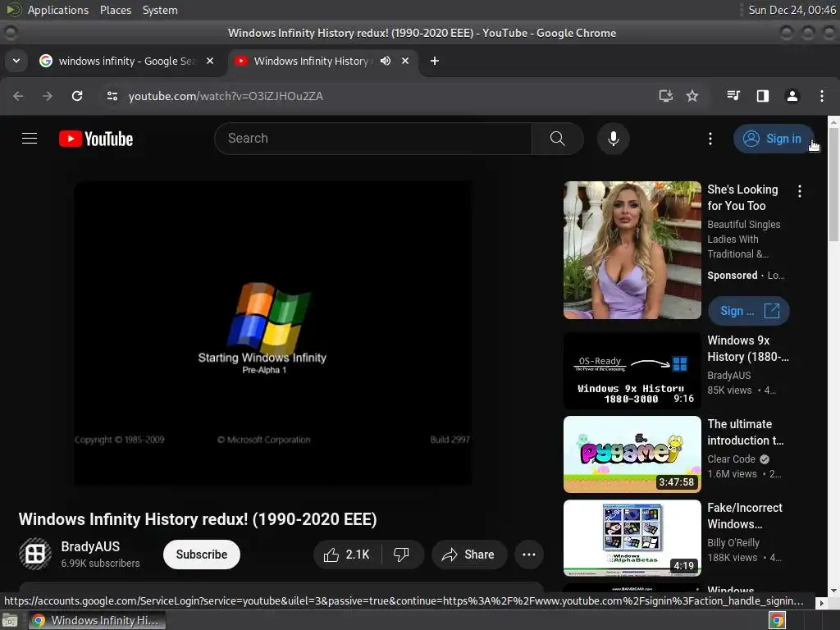Click the ad's external Sign button
Image resolution: width=840 pixels, height=630 pixels.
[748, 311]
